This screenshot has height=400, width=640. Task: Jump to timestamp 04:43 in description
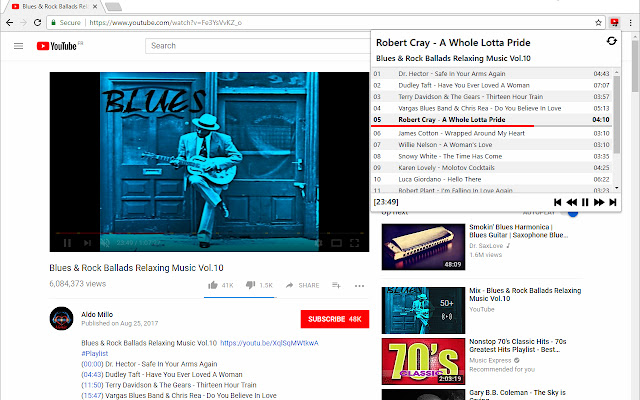click(x=92, y=374)
